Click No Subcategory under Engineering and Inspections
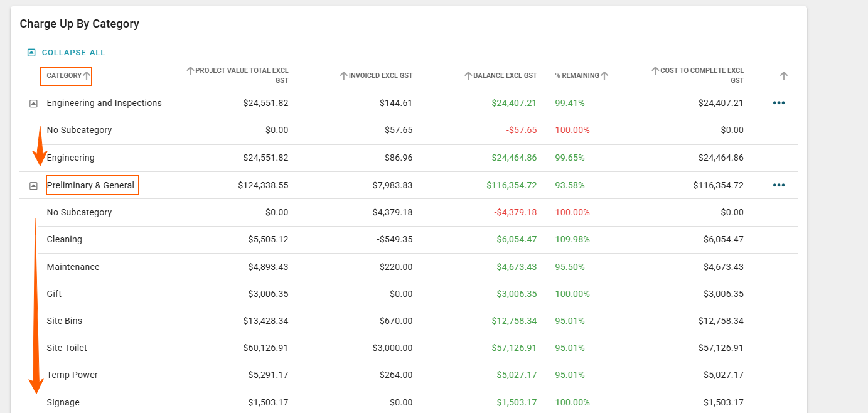This screenshot has width=868, height=413. (79, 130)
